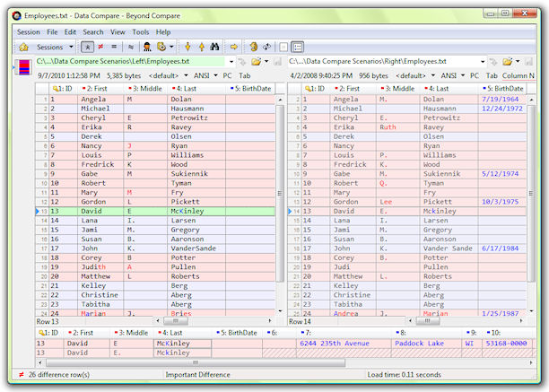Click right pane 'Column N' label
Viewport: 549px width, 392px height.
coord(518,75)
